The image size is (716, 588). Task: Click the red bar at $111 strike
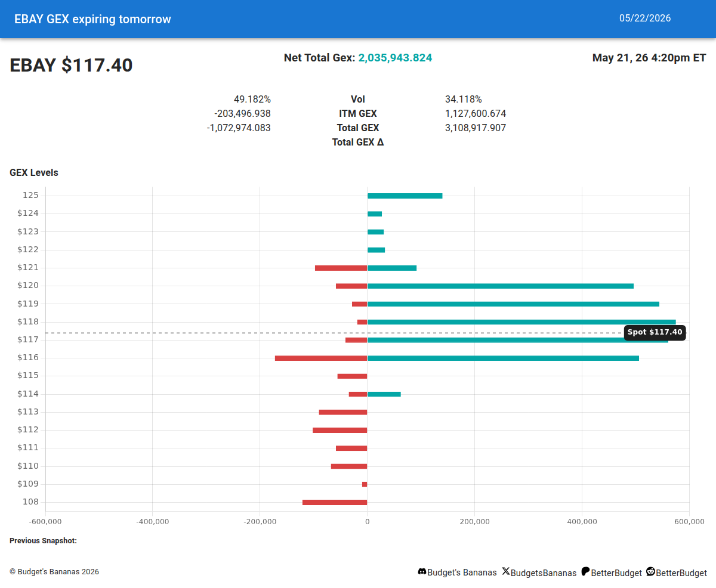(x=351, y=448)
